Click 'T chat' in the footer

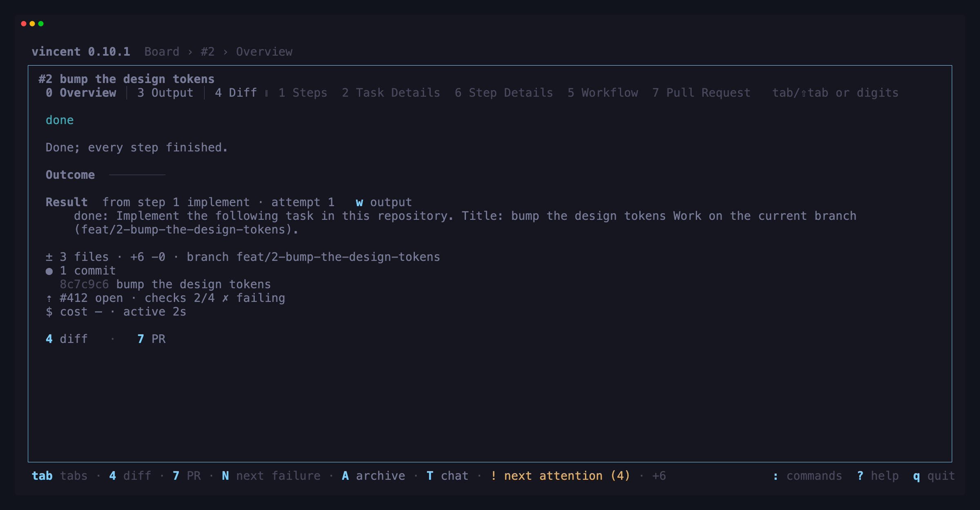[448, 476]
